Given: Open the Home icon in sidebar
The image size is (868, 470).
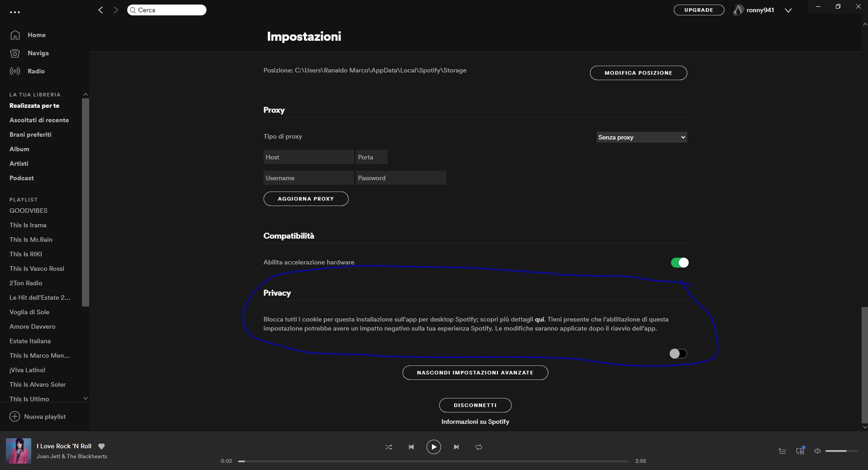Looking at the screenshot, I should pos(15,35).
